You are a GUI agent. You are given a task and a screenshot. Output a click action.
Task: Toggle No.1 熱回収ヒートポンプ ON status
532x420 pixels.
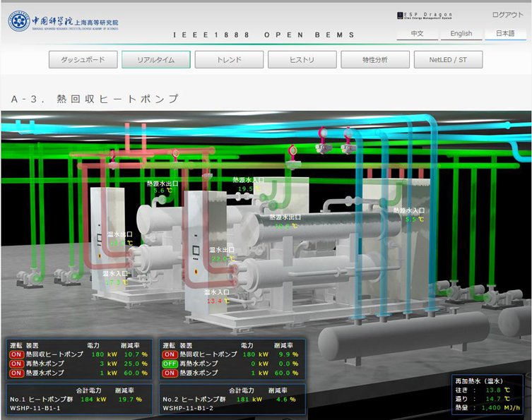click(x=16, y=354)
